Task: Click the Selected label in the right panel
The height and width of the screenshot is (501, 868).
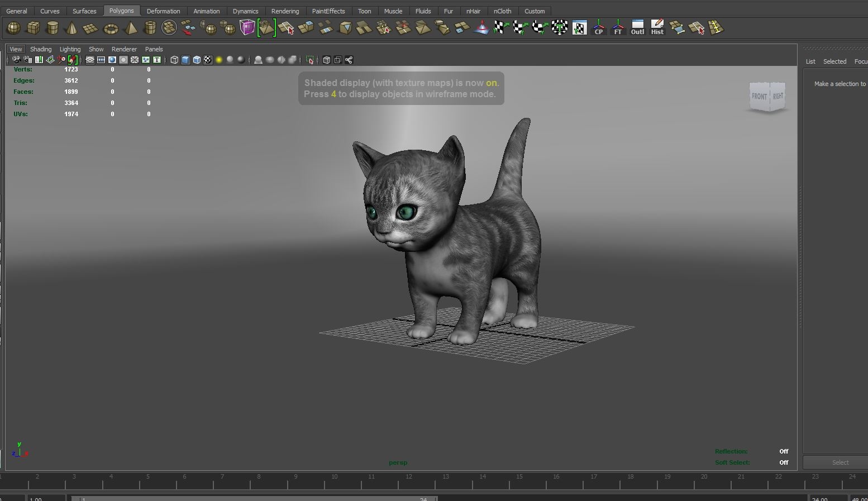Action: (x=835, y=61)
